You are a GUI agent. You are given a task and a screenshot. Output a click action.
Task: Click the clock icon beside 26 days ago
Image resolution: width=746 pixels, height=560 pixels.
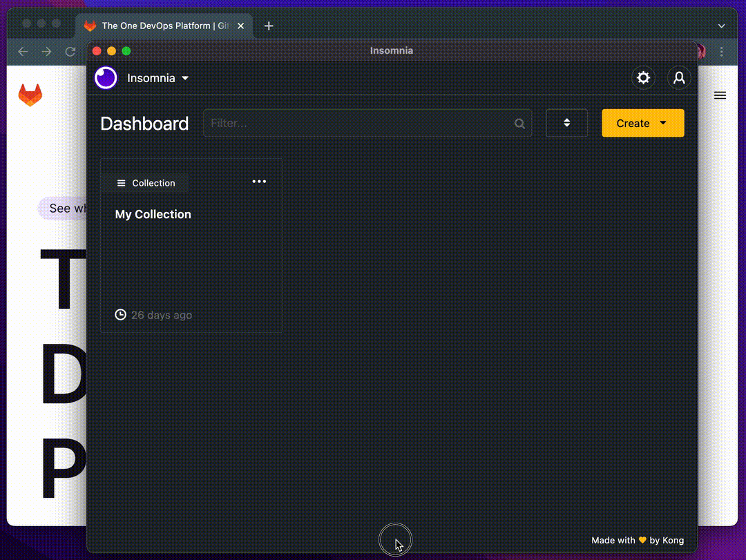click(120, 315)
